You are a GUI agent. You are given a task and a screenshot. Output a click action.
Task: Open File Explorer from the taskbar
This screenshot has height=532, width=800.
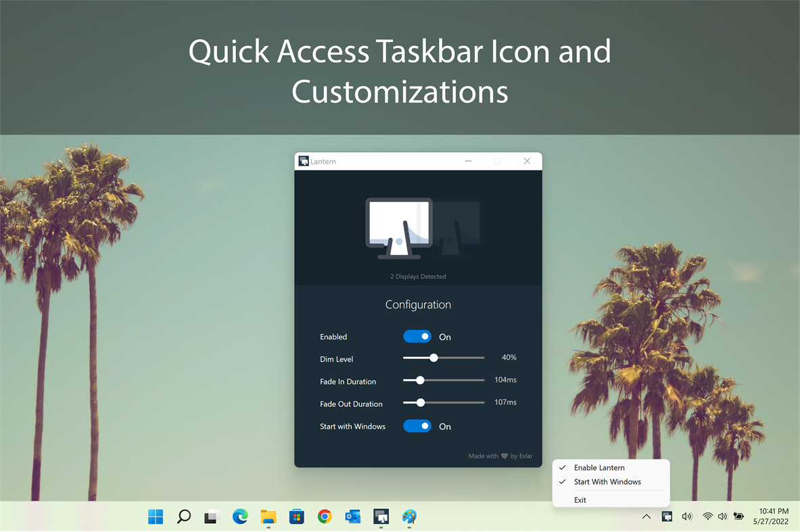[x=268, y=516]
